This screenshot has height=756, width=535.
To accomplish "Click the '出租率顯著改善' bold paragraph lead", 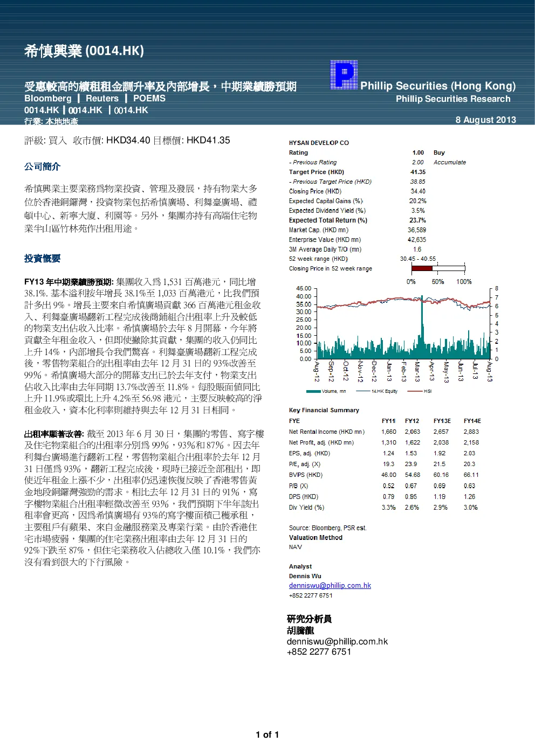I will [x=54, y=434].
